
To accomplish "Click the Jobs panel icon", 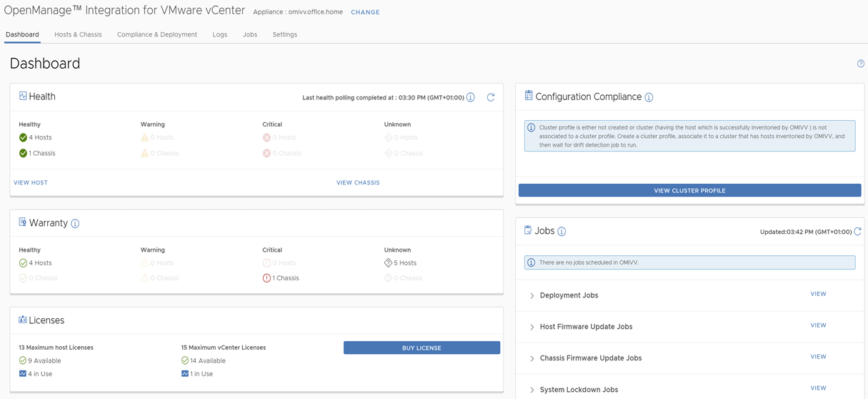I will [x=528, y=230].
